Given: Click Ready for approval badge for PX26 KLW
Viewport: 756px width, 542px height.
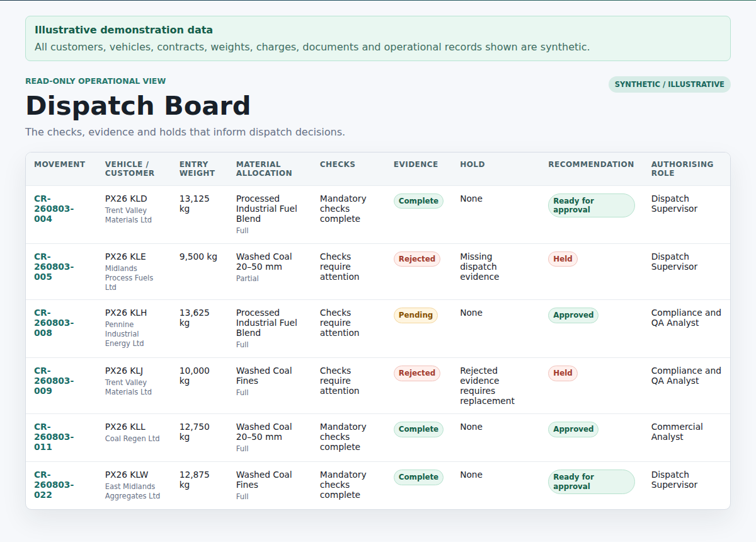Looking at the screenshot, I should (591, 481).
